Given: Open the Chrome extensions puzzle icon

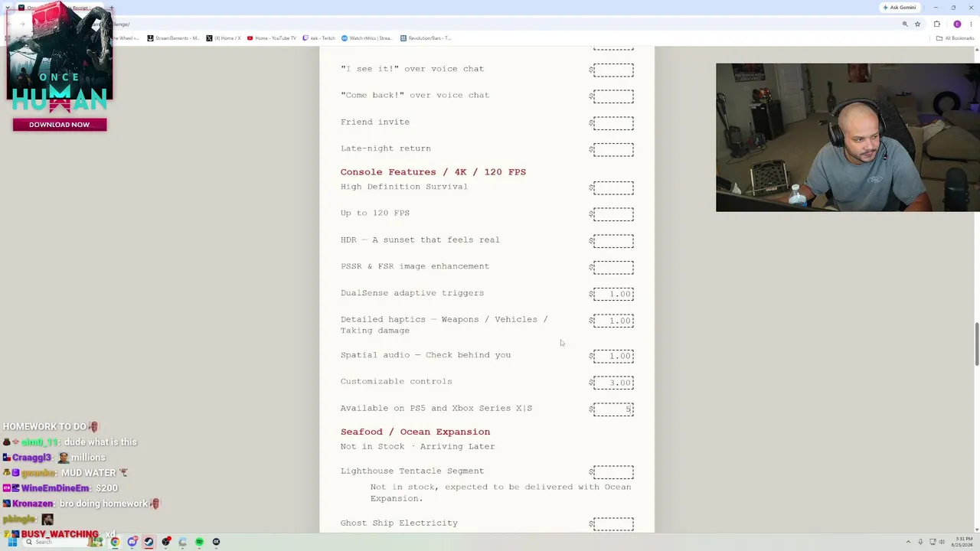Looking at the screenshot, I should point(936,24).
